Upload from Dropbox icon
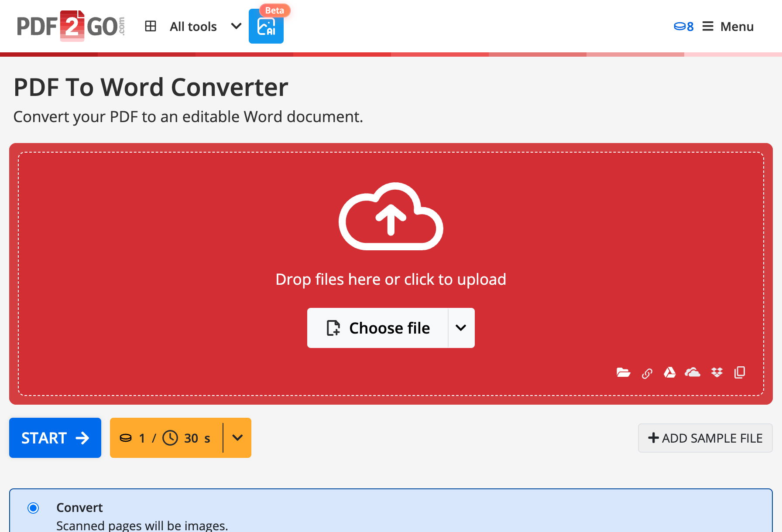The height and width of the screenshot is (532, 782). click(x=717, y=372)
